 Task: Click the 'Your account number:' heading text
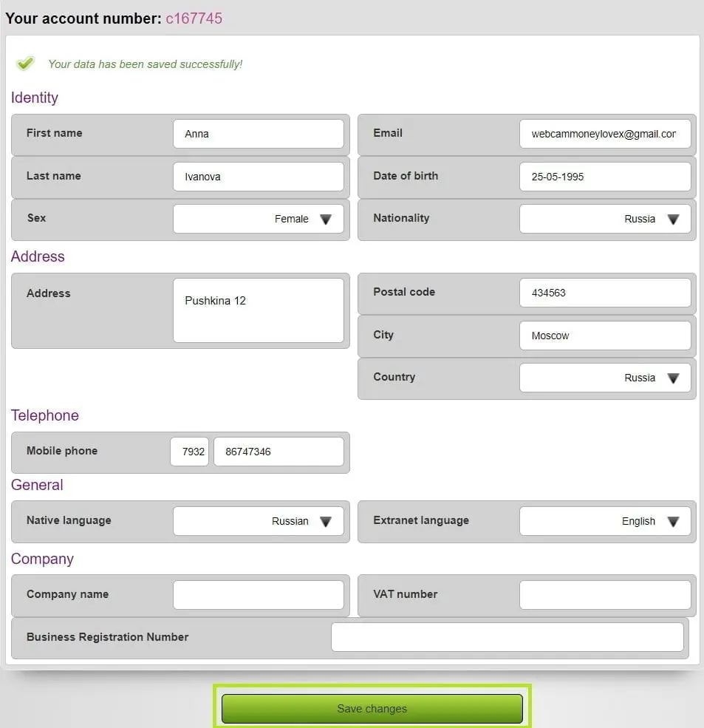tap(83, 18)
